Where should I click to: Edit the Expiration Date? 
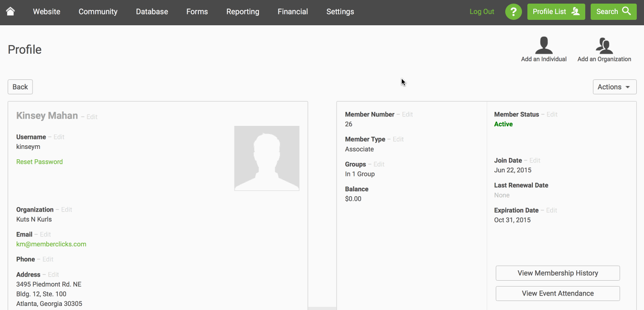[551, 210]
